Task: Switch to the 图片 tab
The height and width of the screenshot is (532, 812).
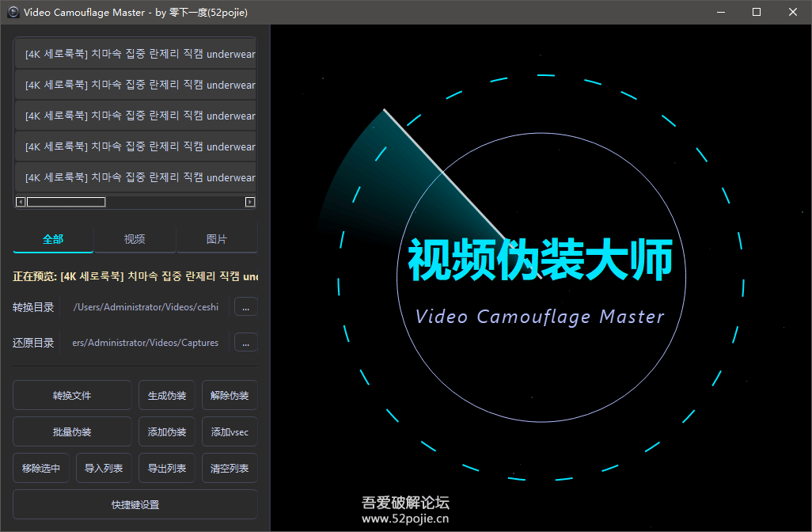Action: [216, 239]
